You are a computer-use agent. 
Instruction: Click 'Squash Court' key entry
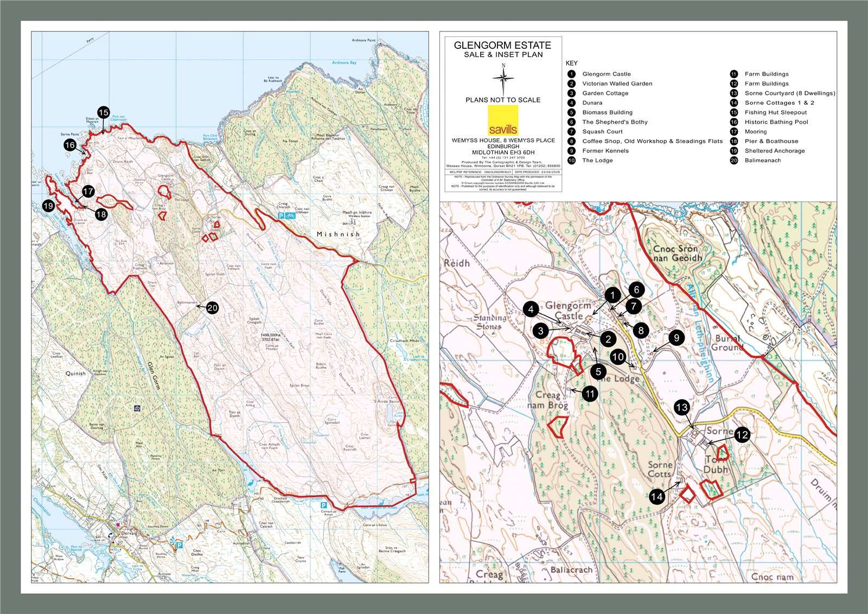(x=603, y=131)
